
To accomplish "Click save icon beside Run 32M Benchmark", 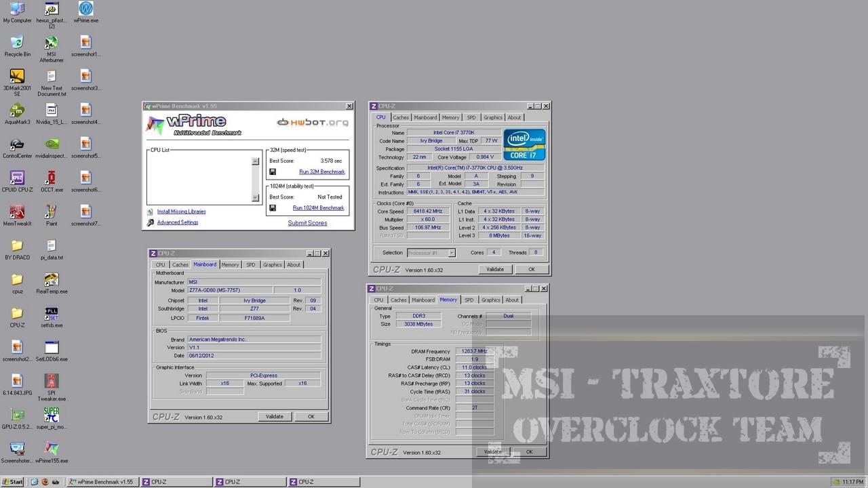I will click(x=273, y=172).
